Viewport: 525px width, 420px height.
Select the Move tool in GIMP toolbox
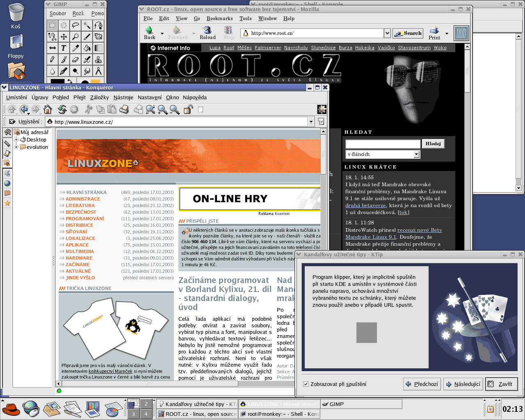tap(64, 37)
